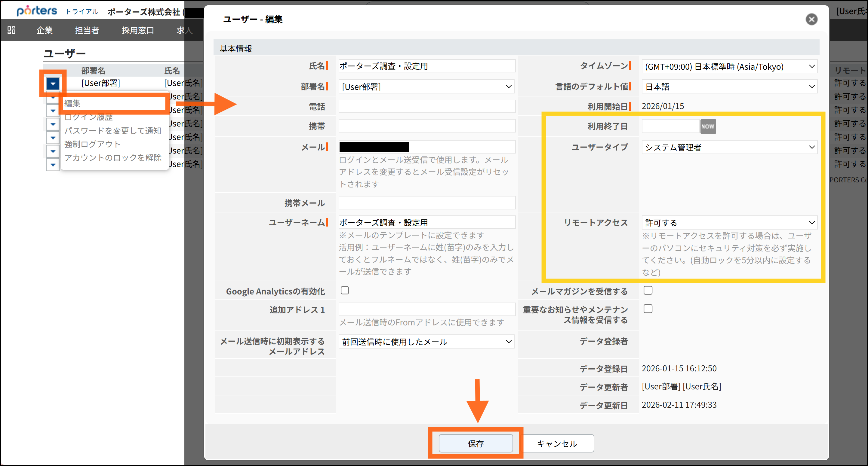Select パスワードを変更して通知 menu item

tap(112, 131)
